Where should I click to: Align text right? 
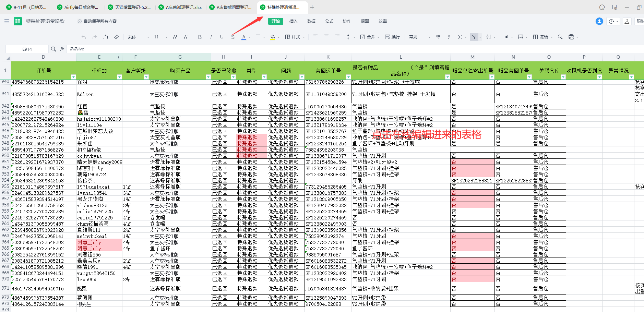point(337,37)
